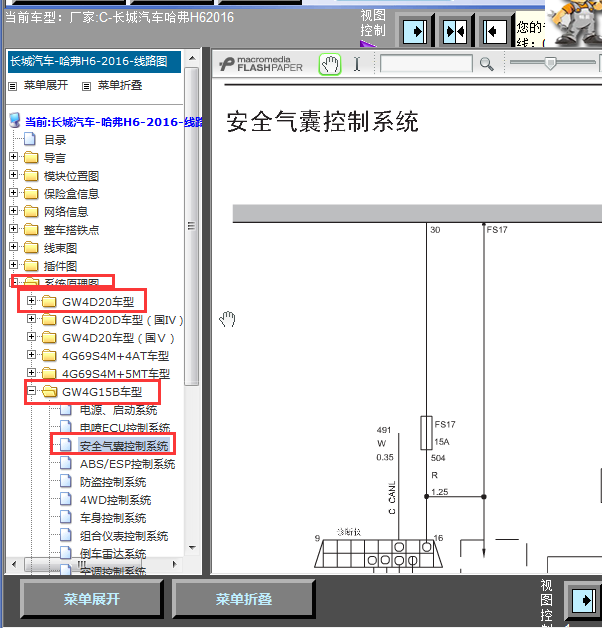Click the bottom 菜单折叠 button
The width and height of the screenshot is (602, 628).
(x=244, y=599)
